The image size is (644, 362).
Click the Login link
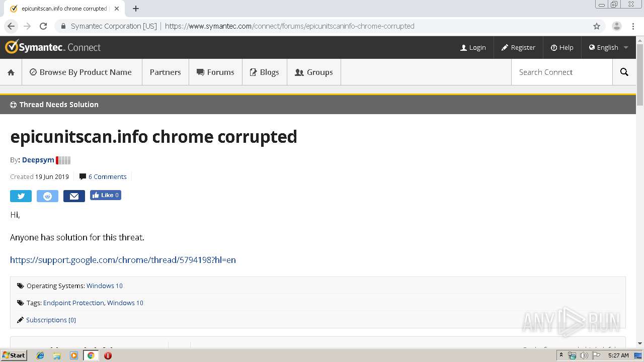[473, 47]
